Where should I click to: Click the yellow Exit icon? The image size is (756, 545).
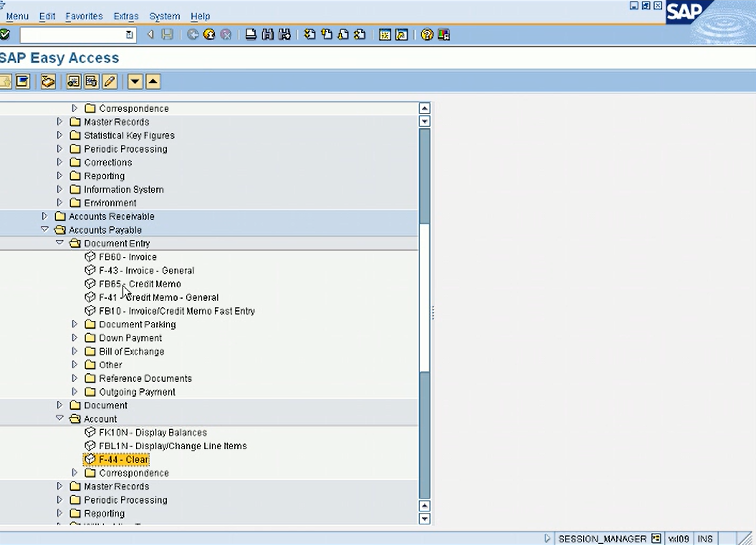pyautogui.click(x=209, y=35)
